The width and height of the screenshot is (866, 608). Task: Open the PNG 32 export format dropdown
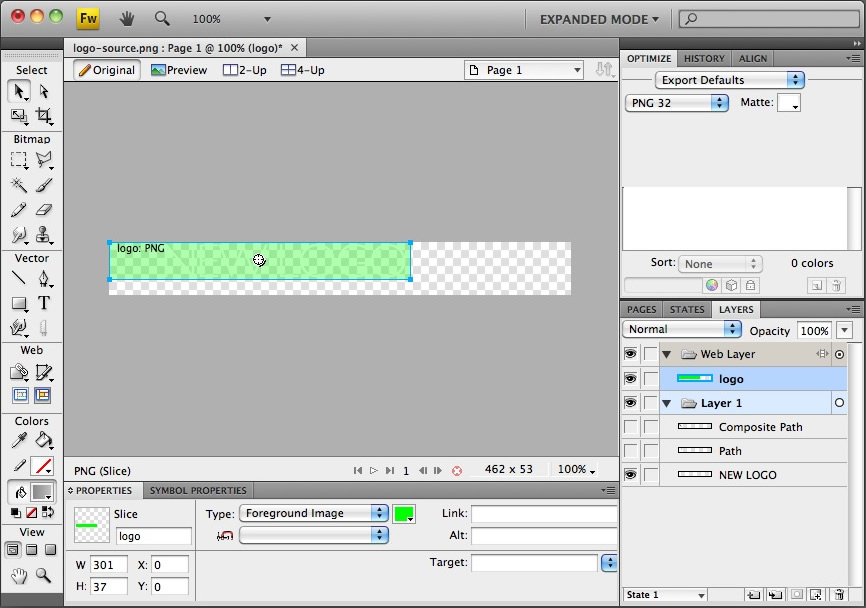677,103
